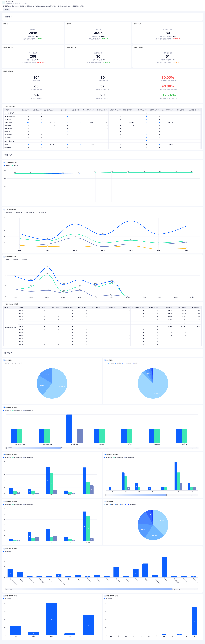Click chart icon beside 期间离职员工司龄分布
205x644 pixels.
click(x=4, y=501)
